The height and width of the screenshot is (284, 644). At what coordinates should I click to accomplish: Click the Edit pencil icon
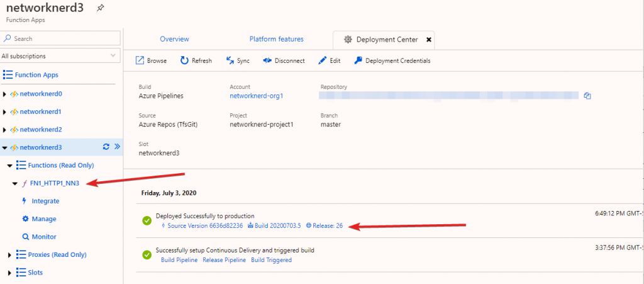click(x=323, y=60)
